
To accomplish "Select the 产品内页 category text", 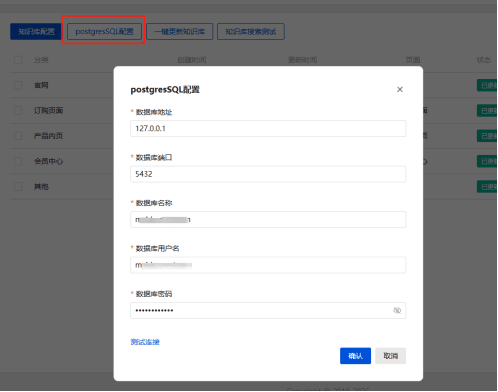I will pyautogui.click(x=48, y=136).
